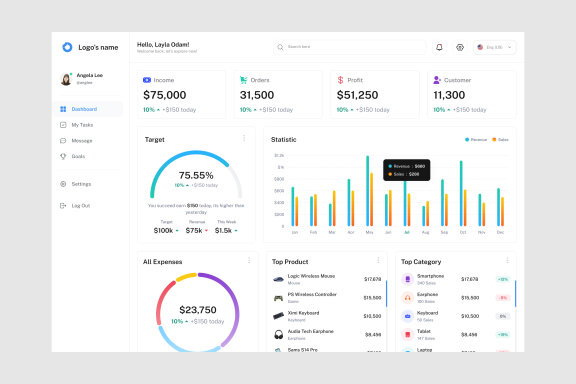This screenshot has height=384, width=576.
Task: Click the Angela Lee username
Action: pos(90,75)
